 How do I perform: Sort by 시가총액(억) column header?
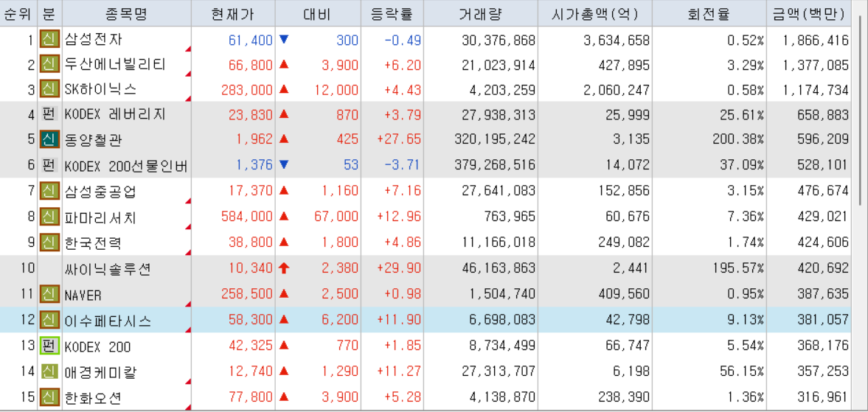(594, 14)
